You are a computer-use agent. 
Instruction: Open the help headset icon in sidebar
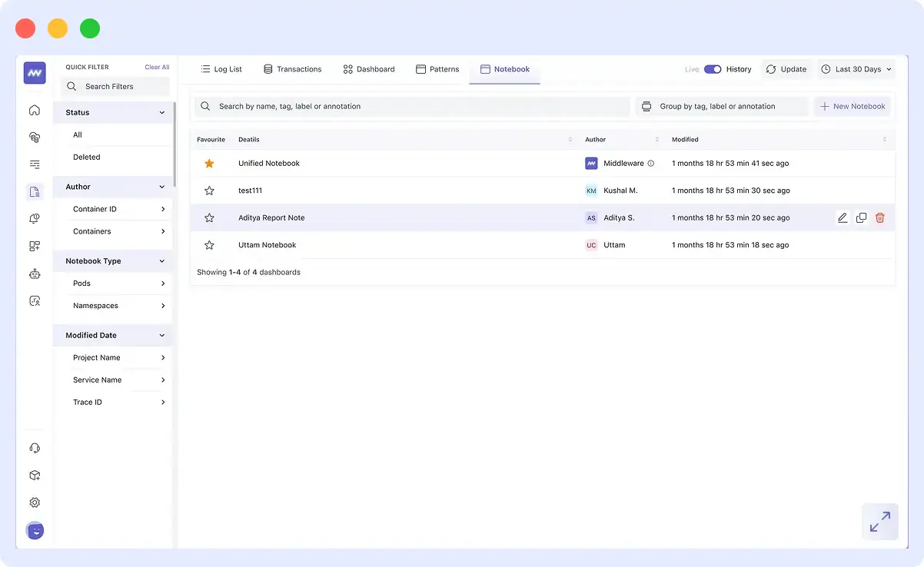(x=34, y=447)
